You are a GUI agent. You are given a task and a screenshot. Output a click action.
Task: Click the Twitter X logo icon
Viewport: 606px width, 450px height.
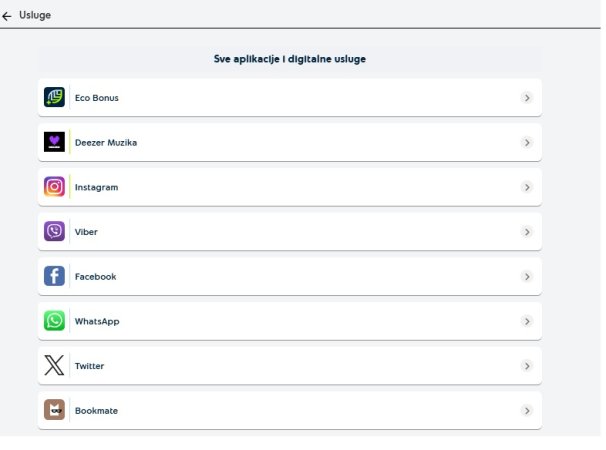tap(54, 365)
